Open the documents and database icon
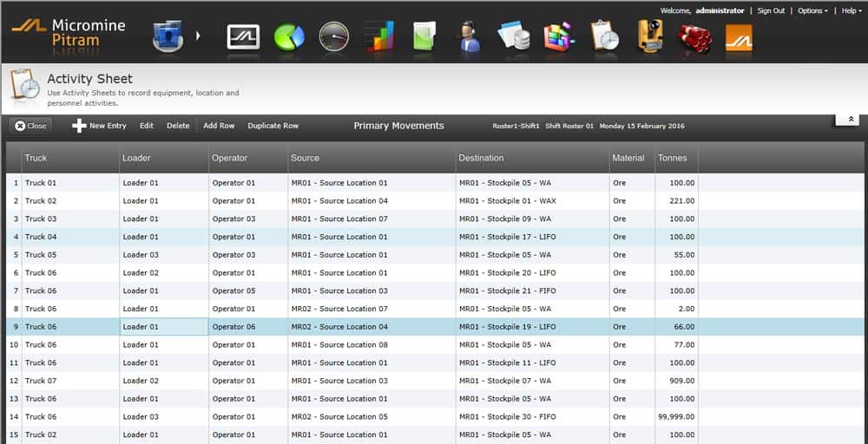This screenshot has height=444, width=868. pos(514,36)
